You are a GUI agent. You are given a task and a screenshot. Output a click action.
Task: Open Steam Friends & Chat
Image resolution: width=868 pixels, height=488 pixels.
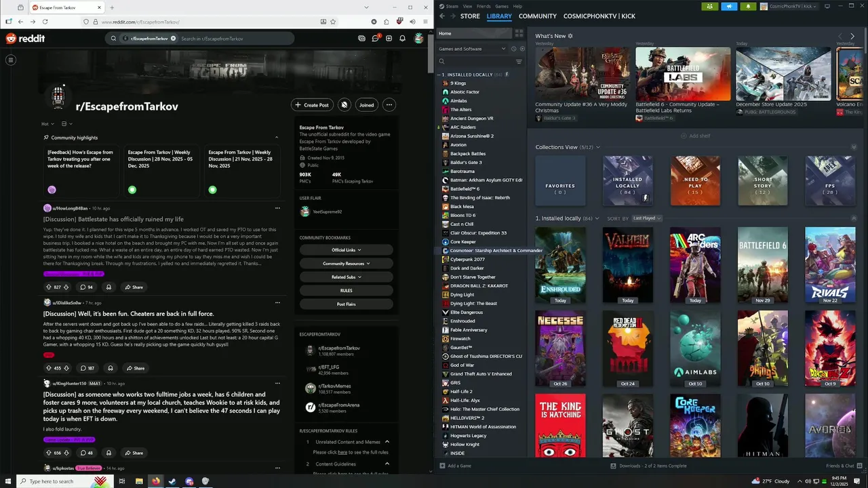[844, 466]
